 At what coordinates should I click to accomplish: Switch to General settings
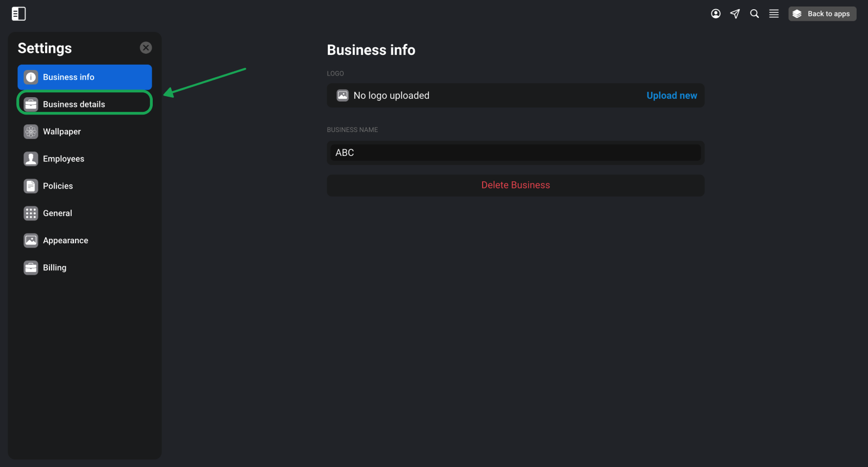click(85, 213)
